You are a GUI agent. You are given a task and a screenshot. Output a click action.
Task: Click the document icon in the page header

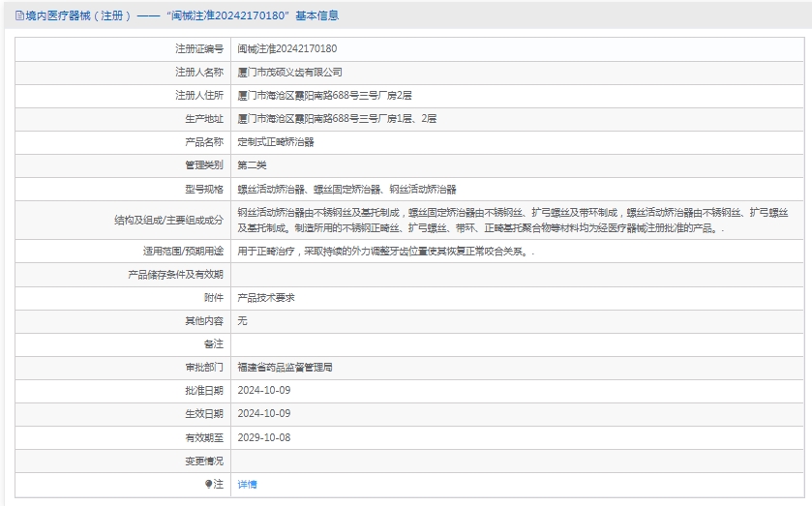coord(19,16)
